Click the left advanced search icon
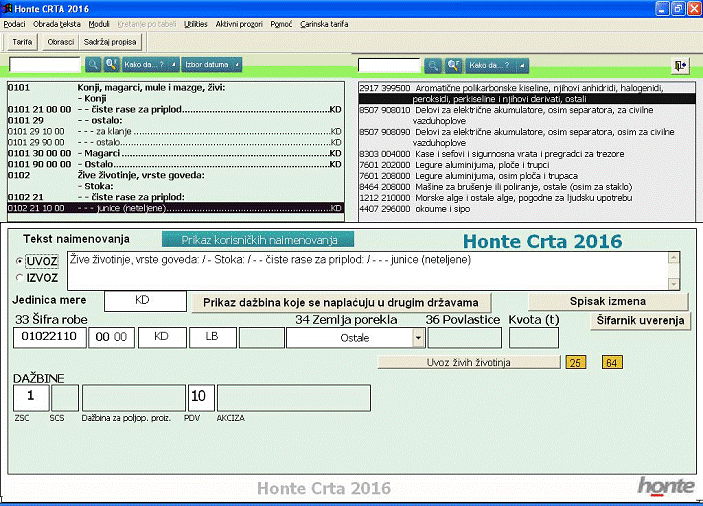This screenshot has width=703, height=506. (x=112, y=65)
